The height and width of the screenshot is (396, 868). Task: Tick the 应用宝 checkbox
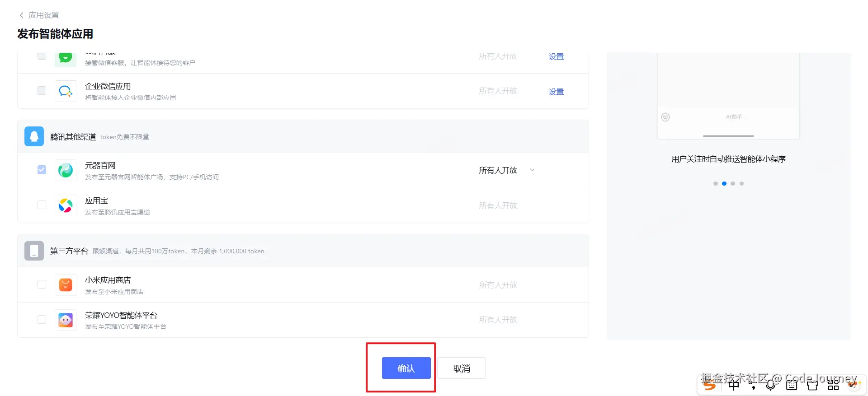[x=42, y=205]
